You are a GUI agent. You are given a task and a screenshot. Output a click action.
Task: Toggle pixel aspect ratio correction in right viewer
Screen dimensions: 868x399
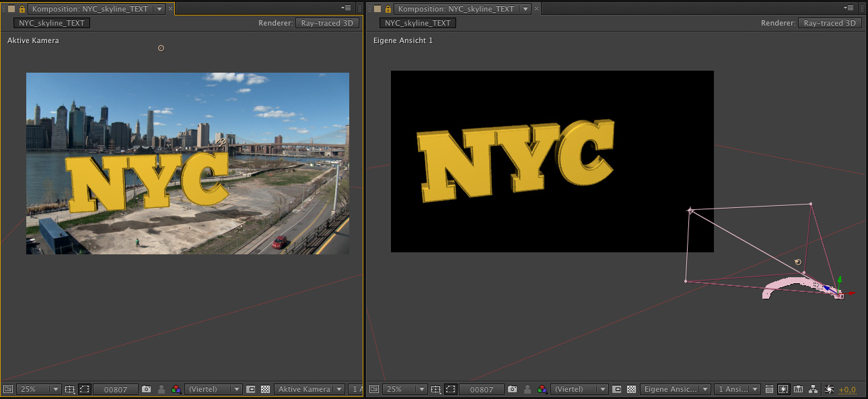pyautogui.click(x=769, y=389)
